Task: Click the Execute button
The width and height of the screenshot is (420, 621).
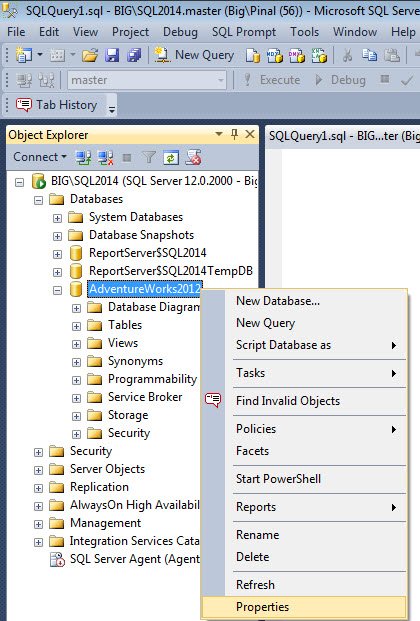Action: click(x=272, y=80)
